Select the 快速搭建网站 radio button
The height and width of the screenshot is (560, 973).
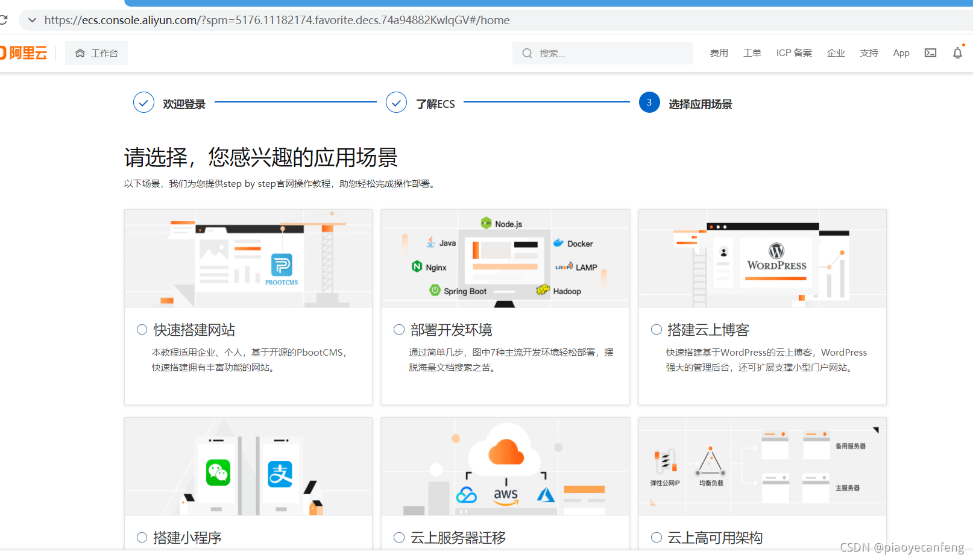click(142, 330)
